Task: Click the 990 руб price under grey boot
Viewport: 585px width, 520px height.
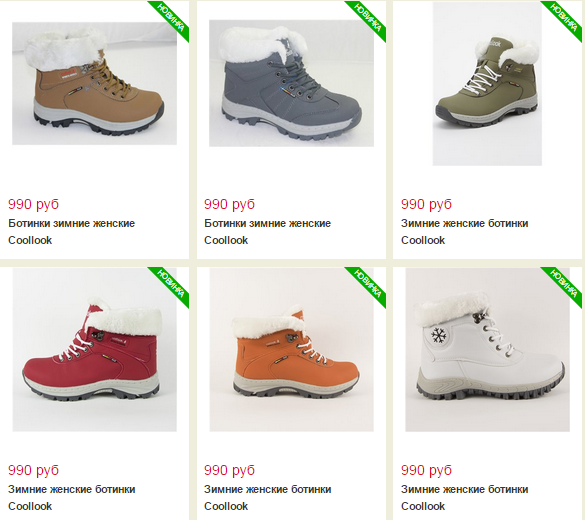Action: [x=229, y=204]
